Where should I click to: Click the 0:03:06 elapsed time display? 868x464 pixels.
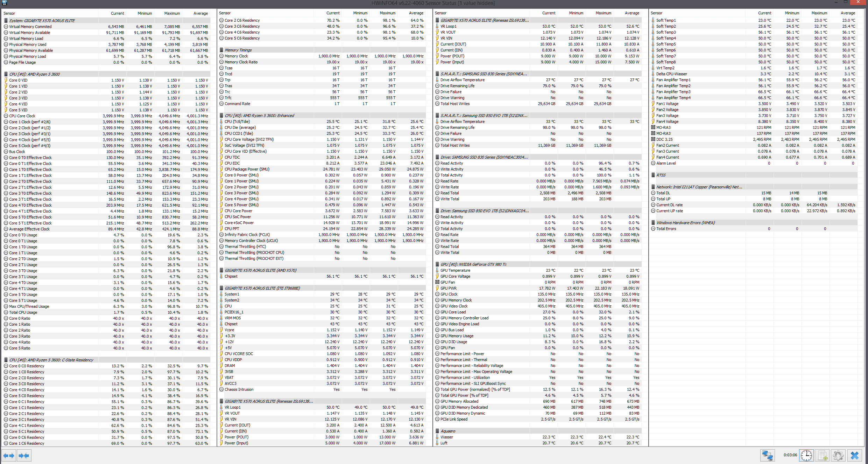click(x=790, y=455)
